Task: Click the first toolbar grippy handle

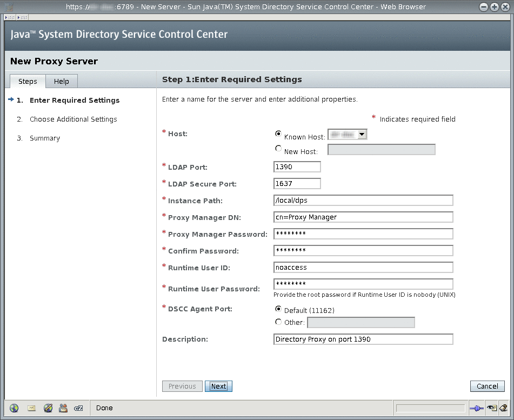Action: 10,17
